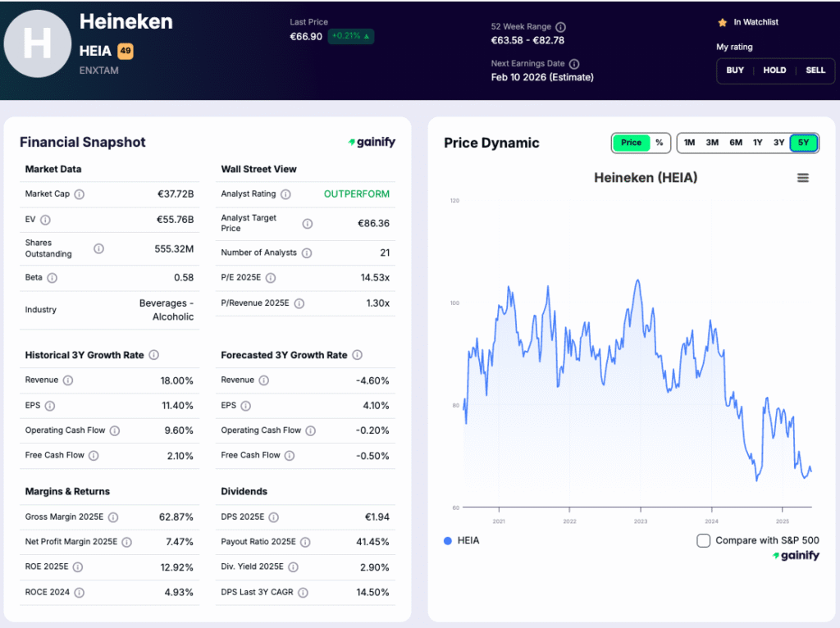The image size is (840, 628).
Task: Click the HEIA legend dot
Action: pos(447,540)
